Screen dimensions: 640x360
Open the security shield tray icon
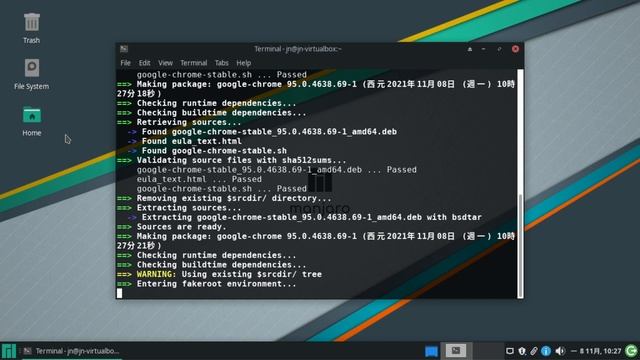[x=522, y=351]
